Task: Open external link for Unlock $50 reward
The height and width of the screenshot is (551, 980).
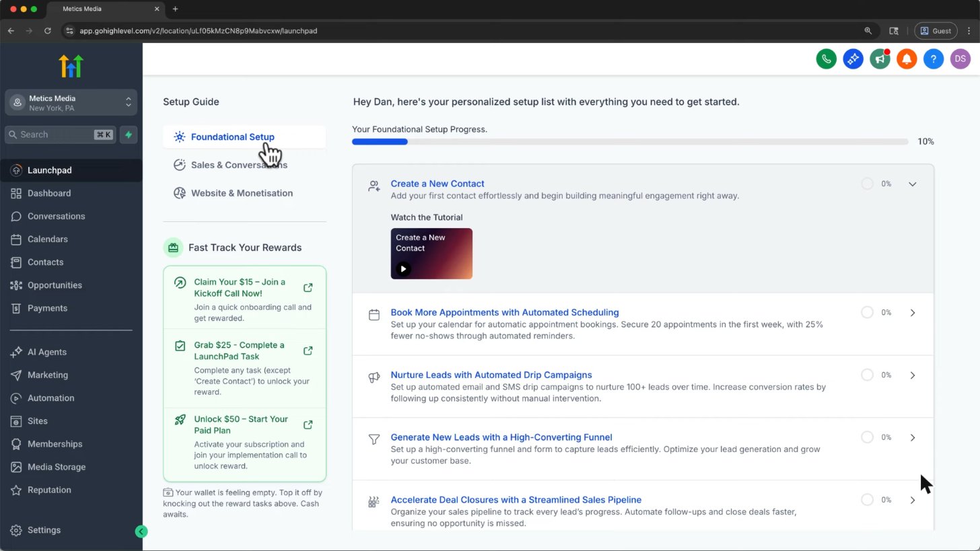Action: 308,425
